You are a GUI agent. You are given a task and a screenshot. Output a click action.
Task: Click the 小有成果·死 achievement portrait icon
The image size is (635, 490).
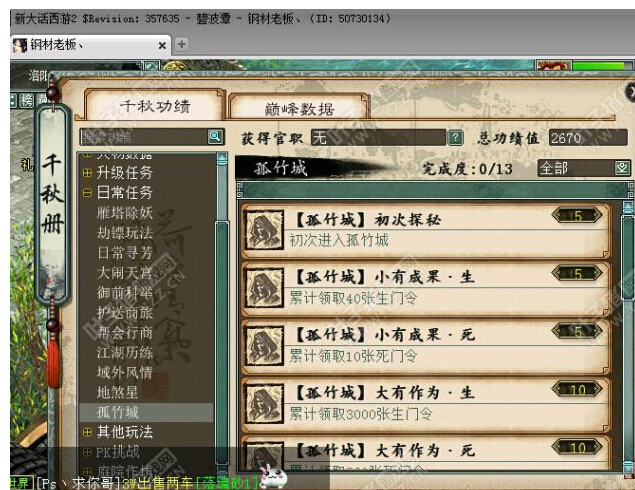point(264,346)
